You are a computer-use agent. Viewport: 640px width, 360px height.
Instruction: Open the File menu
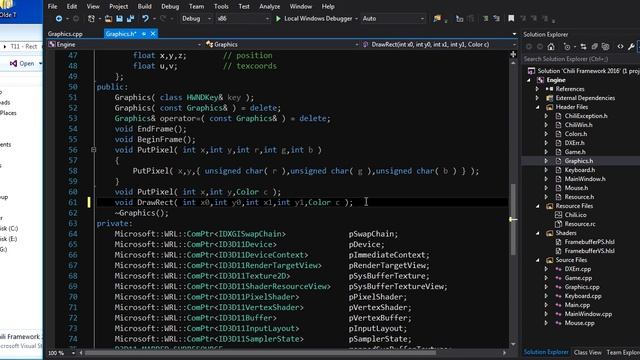tap(52, 7)
